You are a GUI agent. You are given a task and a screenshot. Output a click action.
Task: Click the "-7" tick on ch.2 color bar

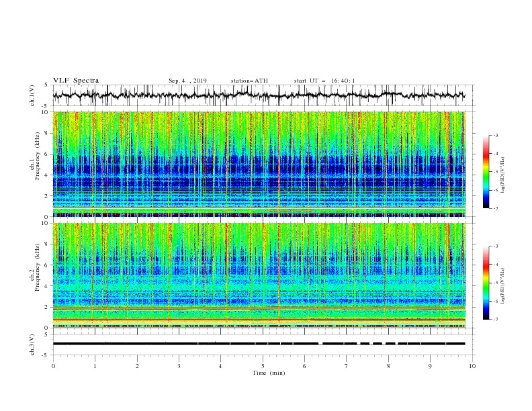[x=495, y=320]
